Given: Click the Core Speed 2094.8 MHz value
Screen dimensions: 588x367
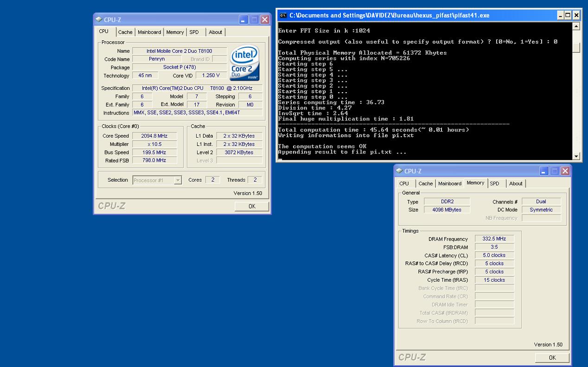Looking at the screenshot, I should 154,136.
